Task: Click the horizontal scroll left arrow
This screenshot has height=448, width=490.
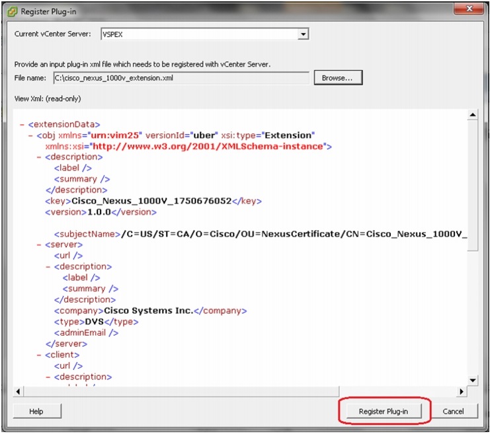Action: [x=18, y=391]
